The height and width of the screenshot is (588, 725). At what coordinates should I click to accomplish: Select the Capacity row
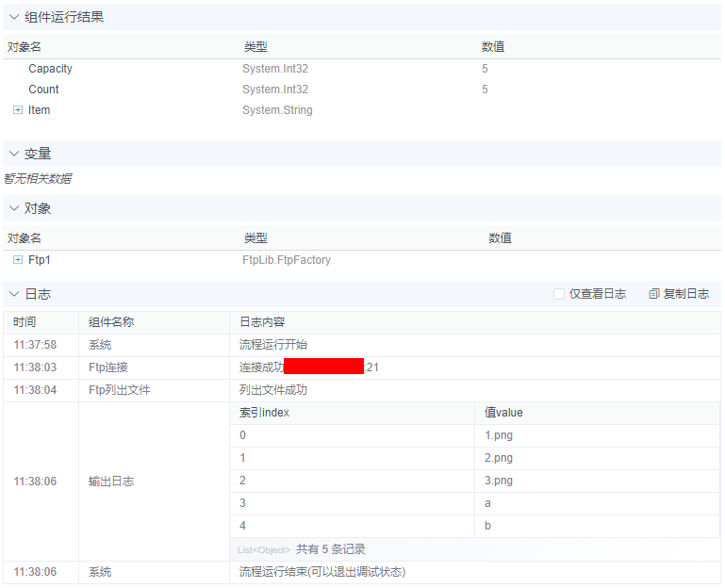[x=50, y=69]
